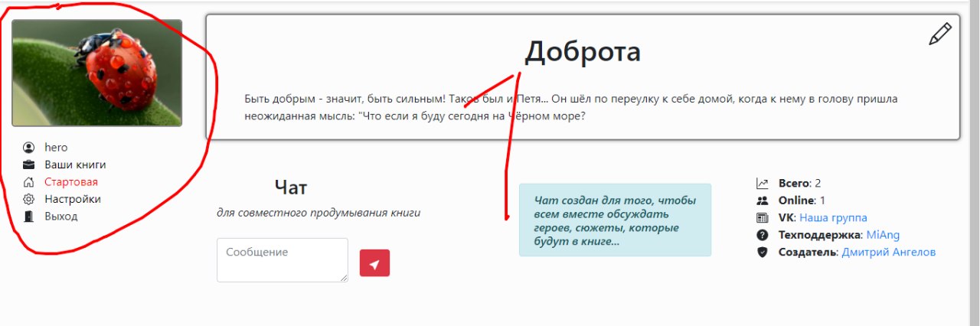Open the Наша группа VK link
This screenshot has width=980, height=326.
click(x=833, y=218)
